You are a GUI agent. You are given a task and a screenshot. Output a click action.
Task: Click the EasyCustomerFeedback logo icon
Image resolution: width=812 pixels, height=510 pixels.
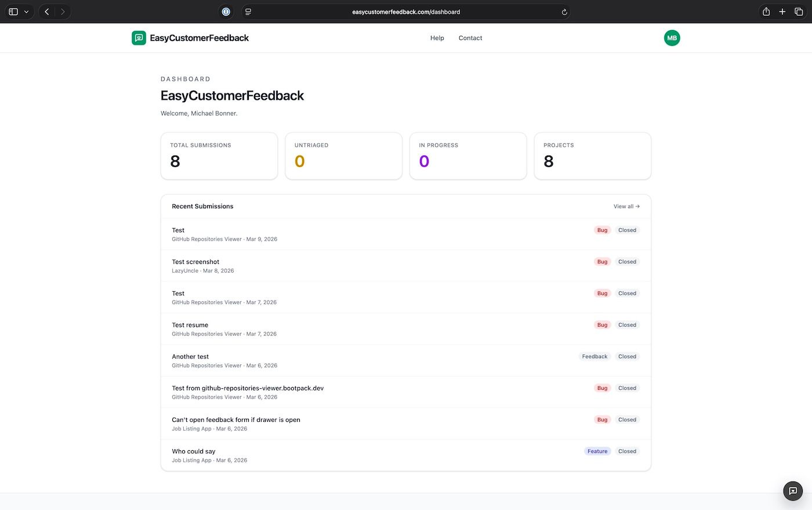(x=138, y=38)
